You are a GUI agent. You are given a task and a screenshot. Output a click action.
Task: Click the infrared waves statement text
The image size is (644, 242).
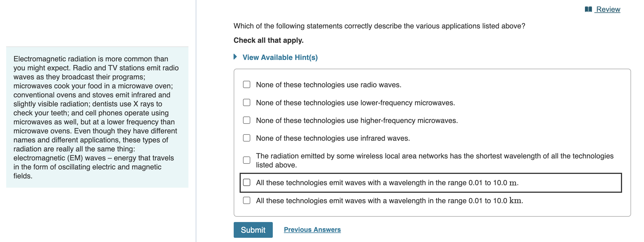333,138
